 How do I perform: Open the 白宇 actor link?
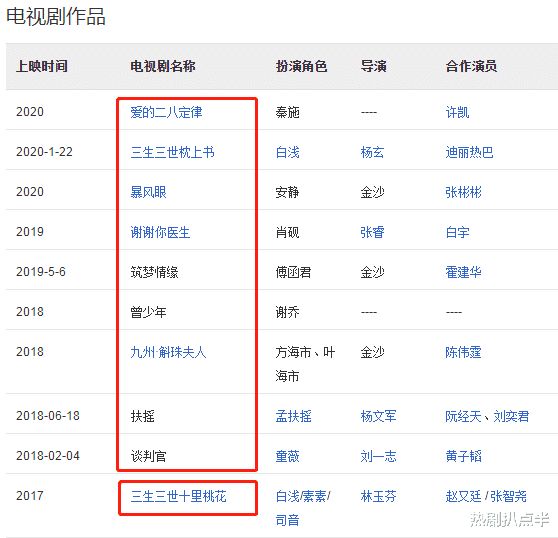[457, 232]
